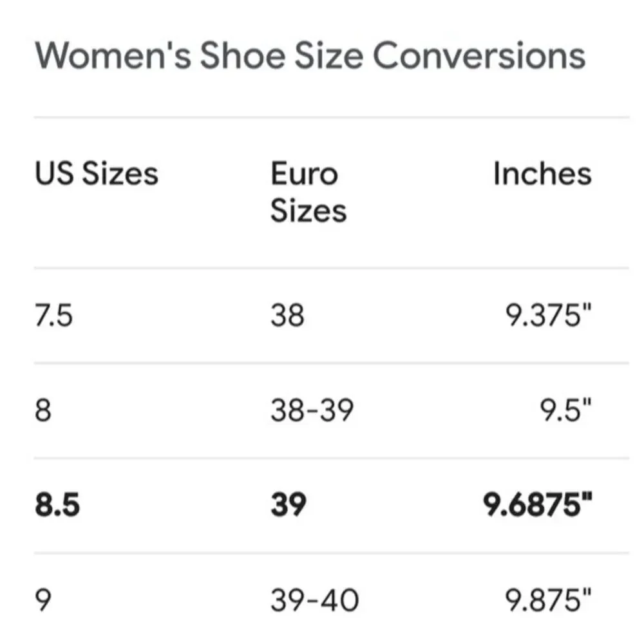Click the Euro size 39-40 cell

[314, 601]
